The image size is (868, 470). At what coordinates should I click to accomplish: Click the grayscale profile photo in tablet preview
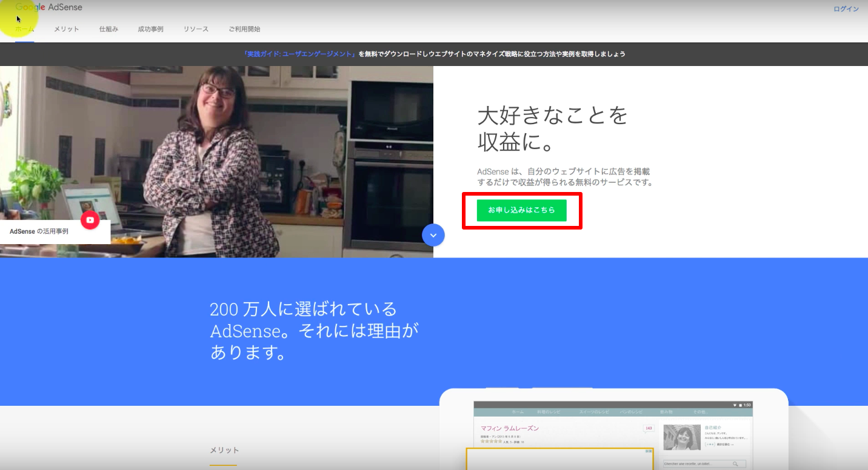682,437
